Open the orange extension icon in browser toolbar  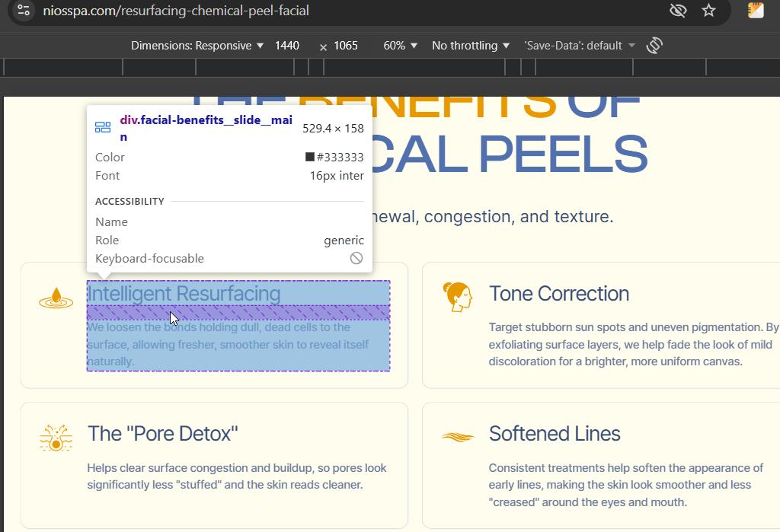(756, 11)
